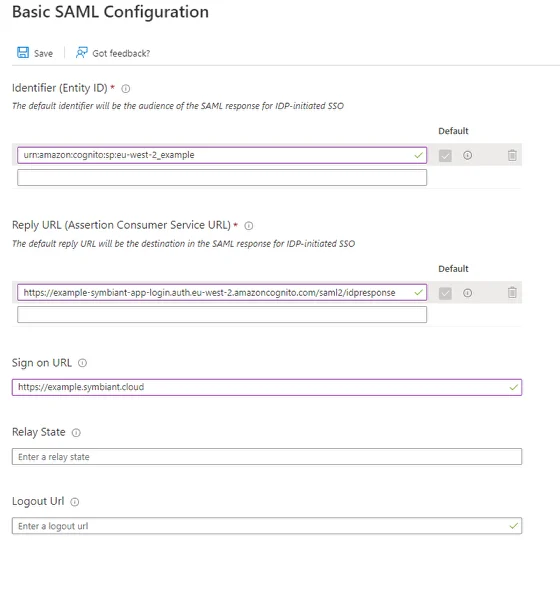Click the Save button label
The image size is (560, 593).
[43, 54]
